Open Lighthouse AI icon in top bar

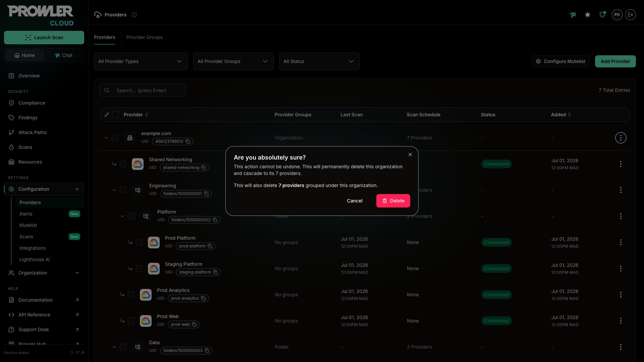573,15
